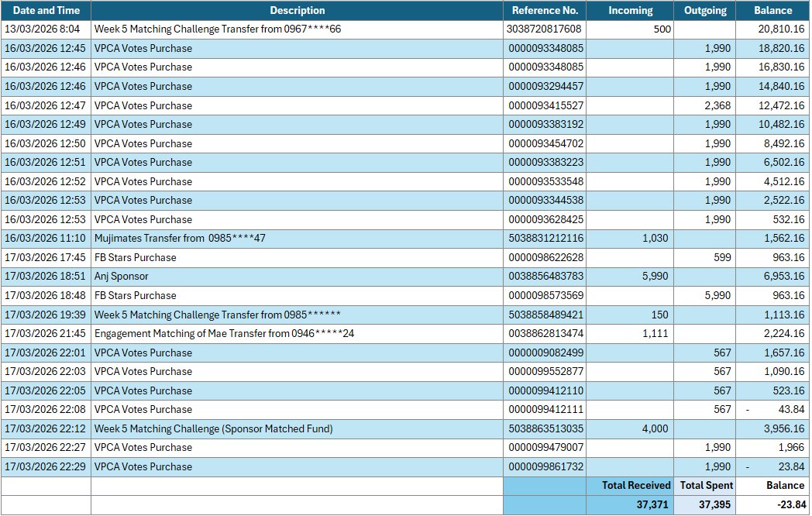Click the balance value 6,953.16

coord(784,276)
